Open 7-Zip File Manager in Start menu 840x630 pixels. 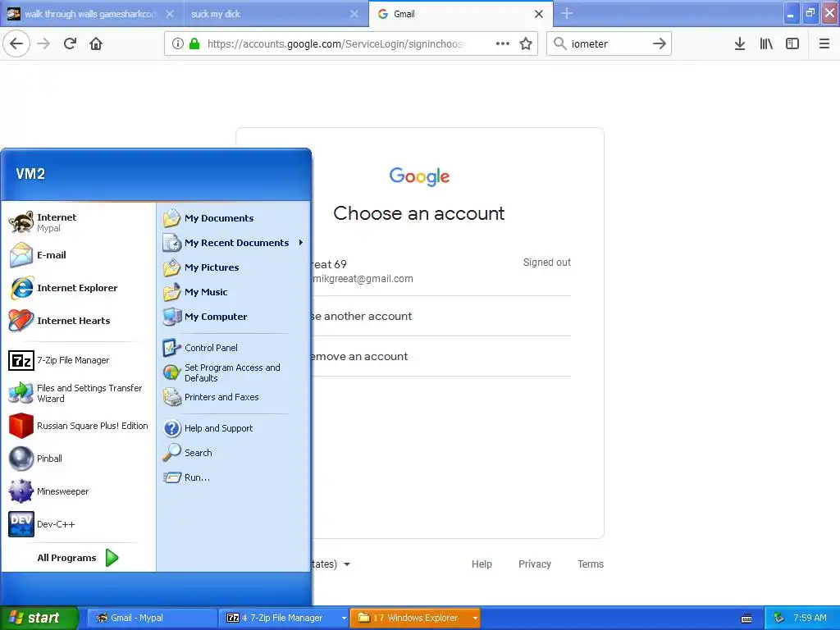[79, 361]
